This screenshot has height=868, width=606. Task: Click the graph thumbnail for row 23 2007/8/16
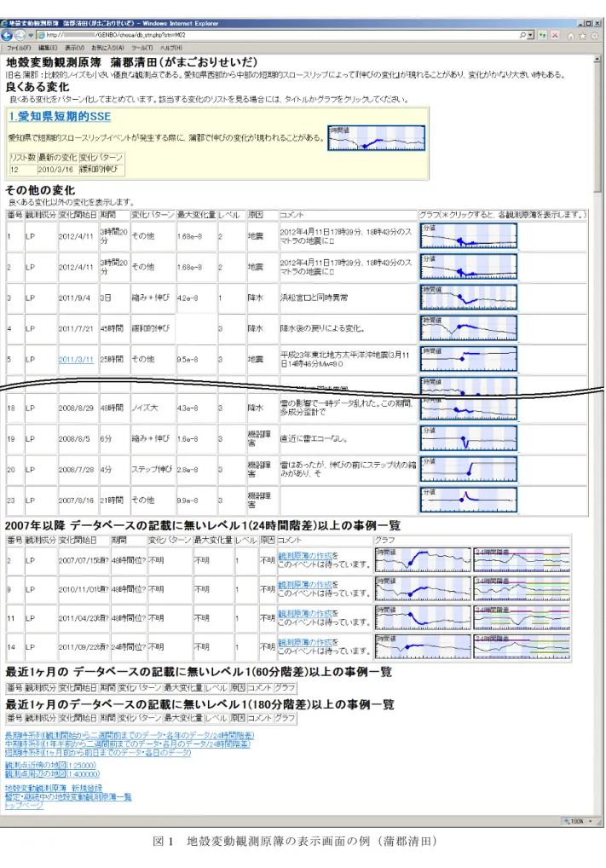(468, 500)
